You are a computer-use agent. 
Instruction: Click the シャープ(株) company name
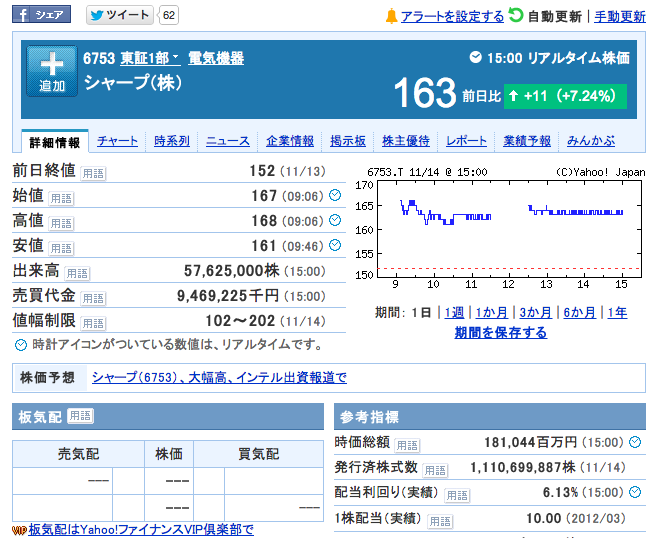[x=133, y=82]
